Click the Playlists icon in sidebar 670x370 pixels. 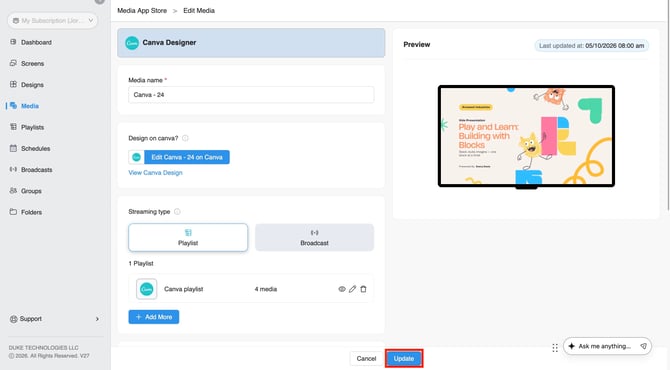[13, 127]
